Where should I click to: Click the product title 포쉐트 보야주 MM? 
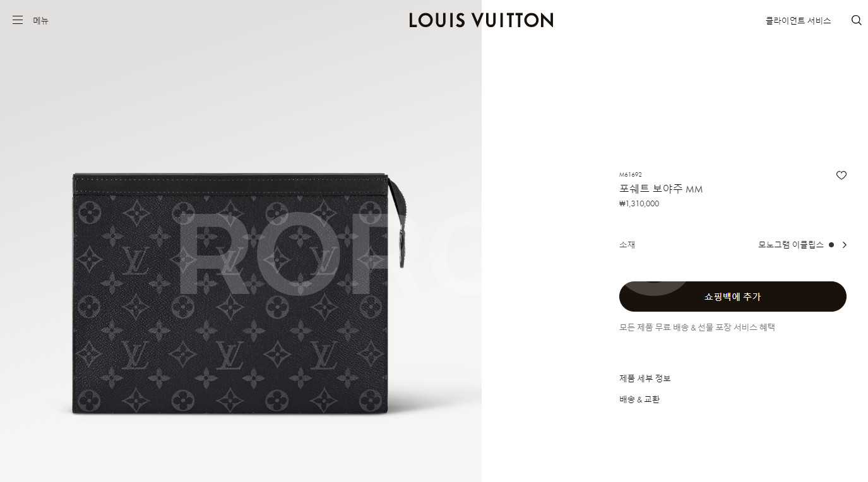661,189
